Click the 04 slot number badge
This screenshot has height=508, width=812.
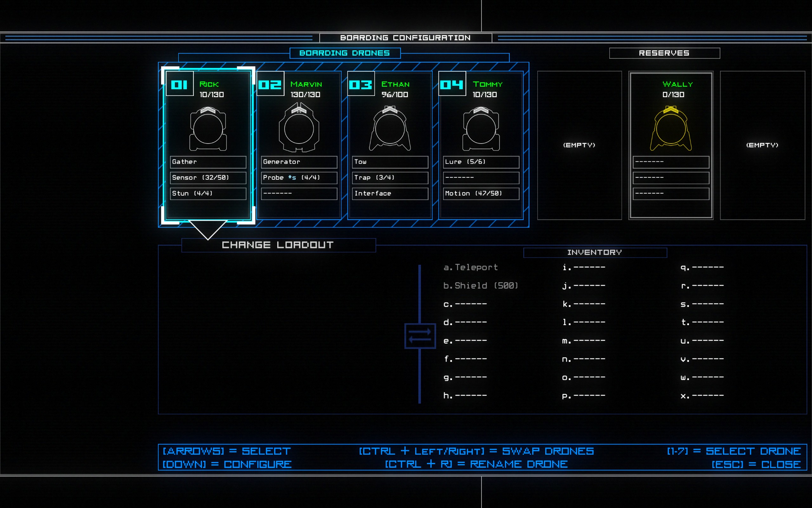point(452,84)
